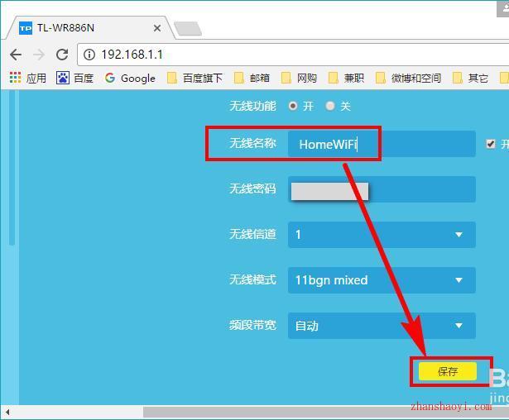Open the 无线信道 dropdown showing 1
This screenshot has height=420, width=509.
coord(382,235)
